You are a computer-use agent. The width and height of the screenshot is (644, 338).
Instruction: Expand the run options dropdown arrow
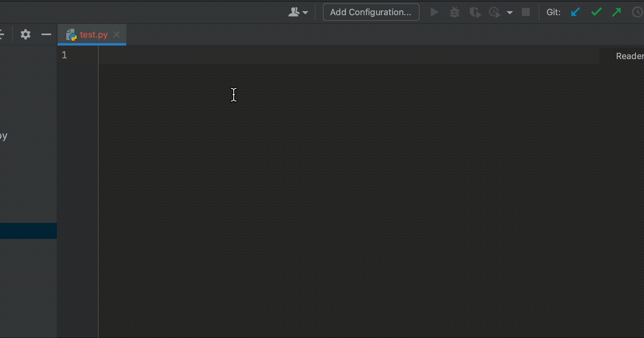[510, 13]
